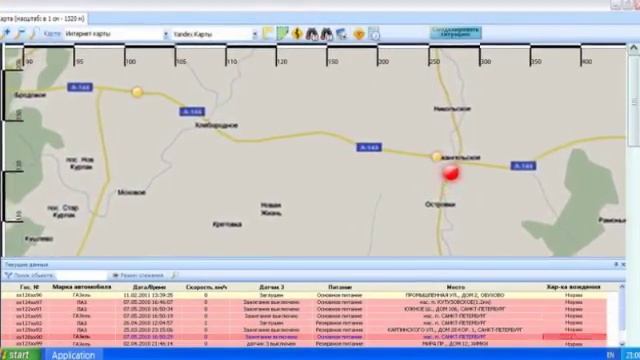Click the Московое label on the map
The height and width of the screenshot is (360, 640).
click(131, 192)
